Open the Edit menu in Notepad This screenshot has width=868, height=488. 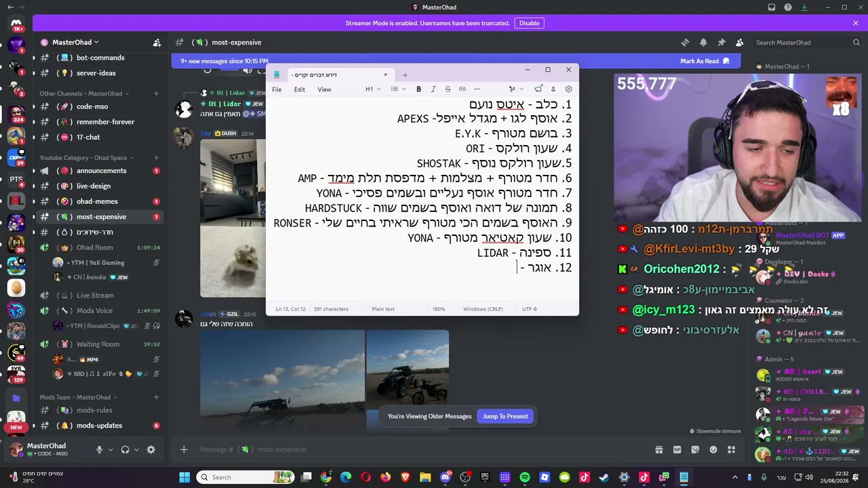coord(299,89)
